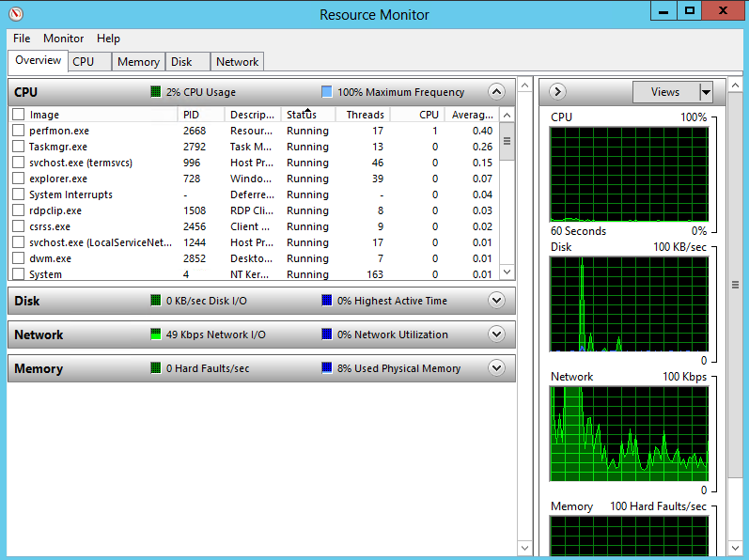Screen dimensions: 749x560
Task: Open the File menu
Action: point(22,39)
